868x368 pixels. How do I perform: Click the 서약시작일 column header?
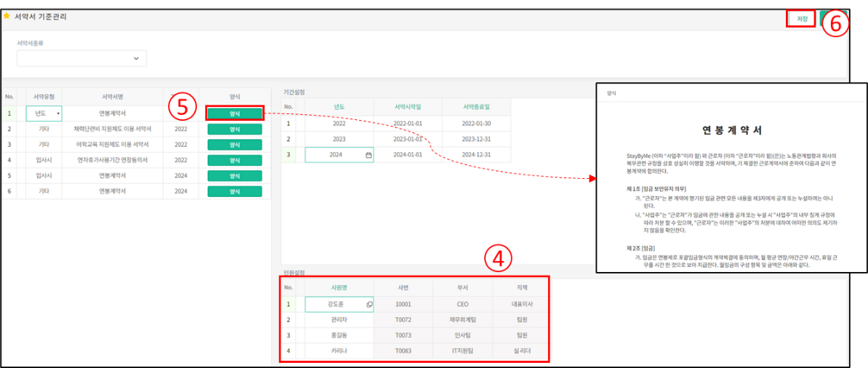tap(406, 106)
